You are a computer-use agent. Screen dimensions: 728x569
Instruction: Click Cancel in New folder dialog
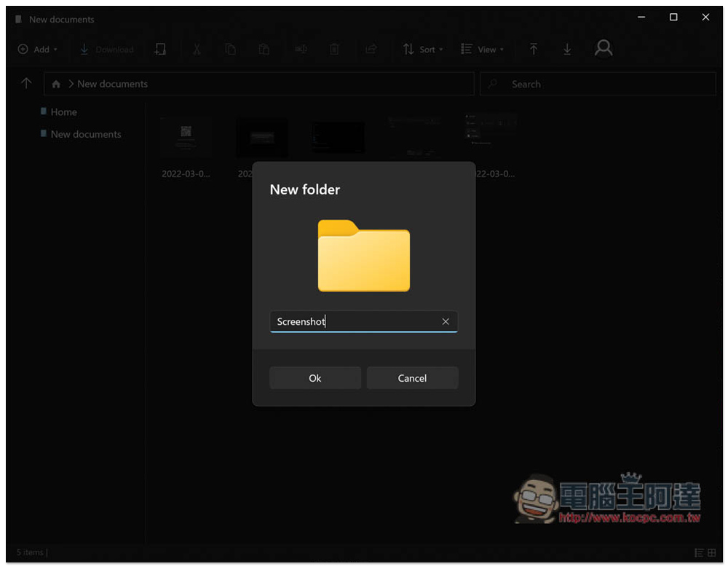(412, 378)
